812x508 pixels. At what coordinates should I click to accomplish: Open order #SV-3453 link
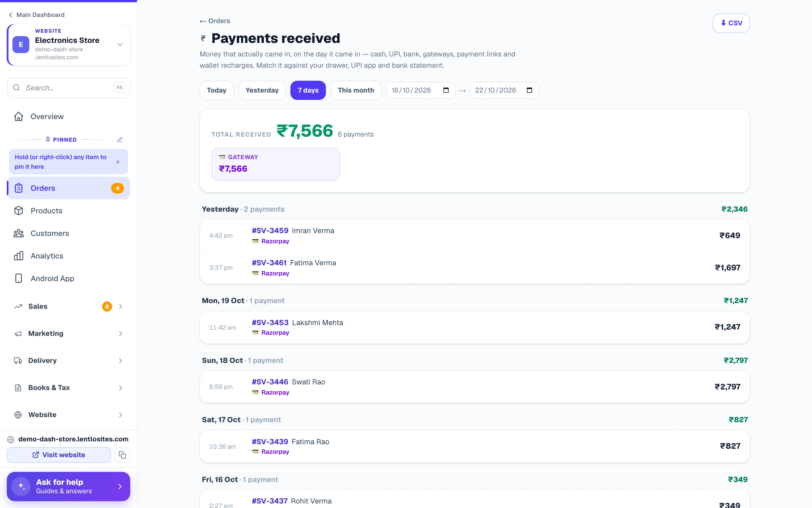pyautogui.click(x=270, y=323)
